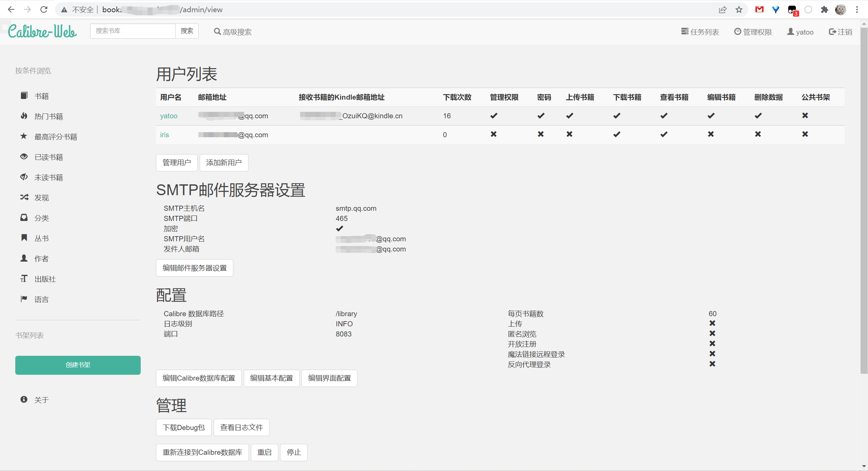Click the Restart button
Screen dimensions: 868x471
pos(264,452)
